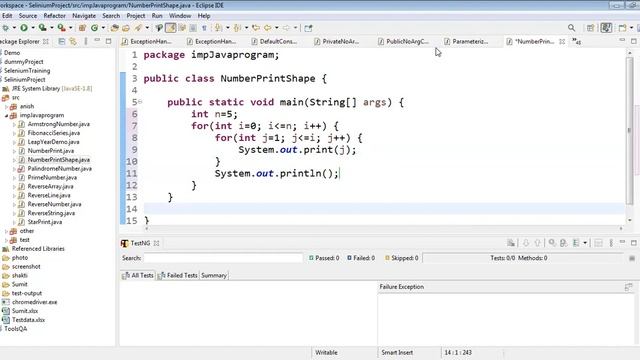
Task: Click the Forward navigation arrow
Action: (x=286, y=28)
